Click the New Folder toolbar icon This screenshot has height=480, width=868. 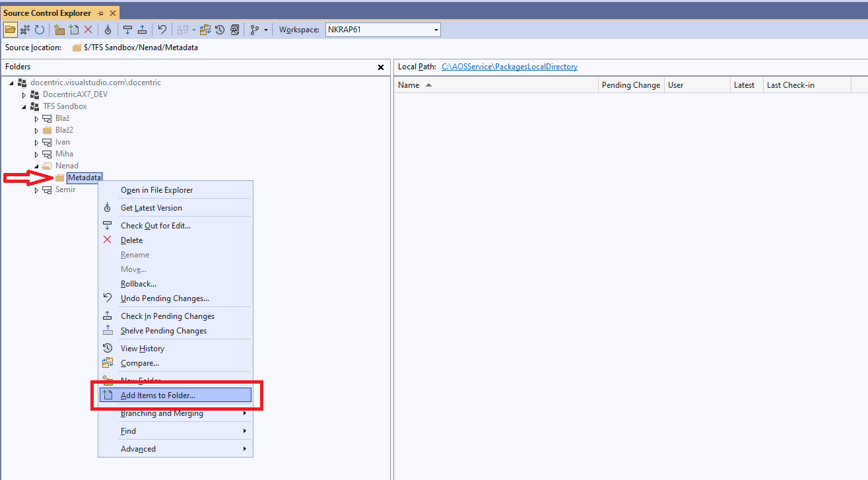[x=59, y=30]
